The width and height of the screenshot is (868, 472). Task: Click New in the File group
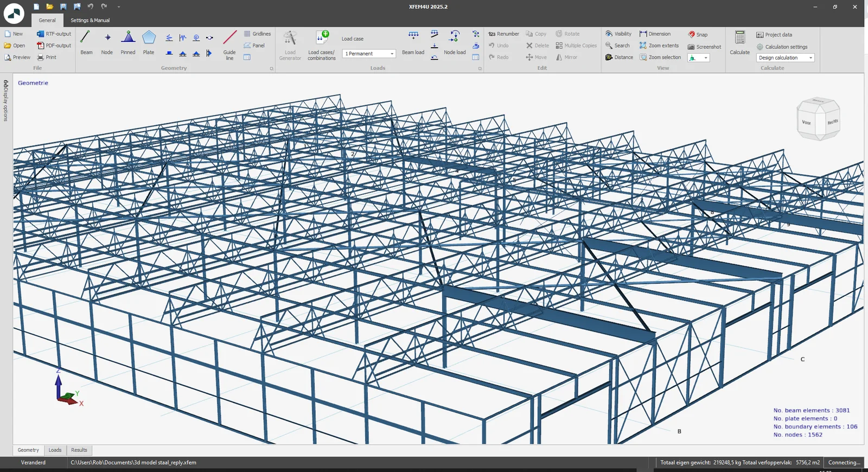point(14,34)
